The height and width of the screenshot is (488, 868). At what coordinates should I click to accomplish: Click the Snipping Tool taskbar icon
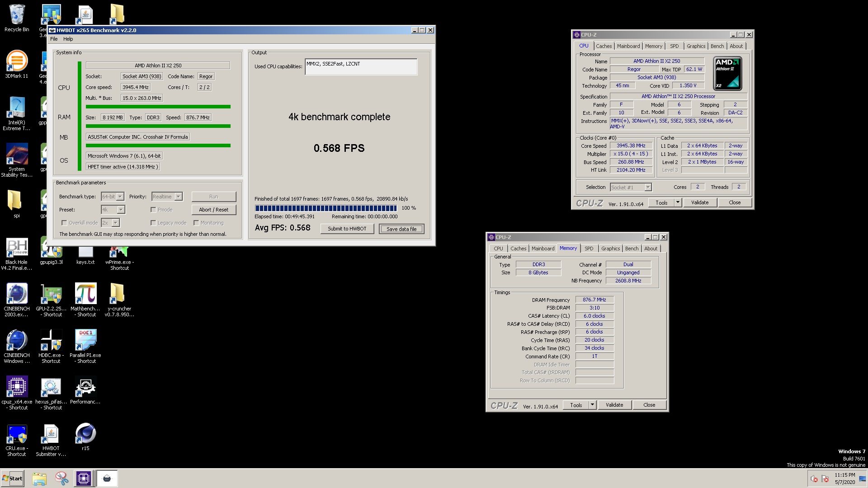coord(61,479)
